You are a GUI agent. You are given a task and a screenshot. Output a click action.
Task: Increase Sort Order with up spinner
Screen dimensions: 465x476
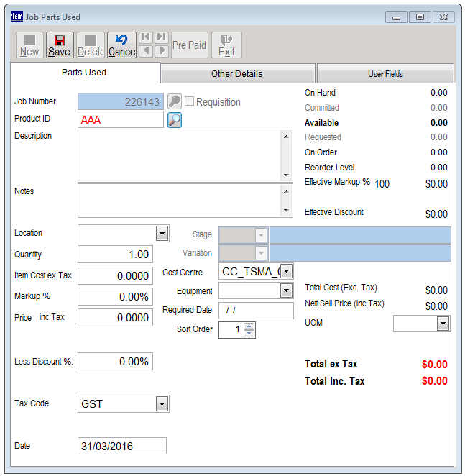(x=249, y=326)
